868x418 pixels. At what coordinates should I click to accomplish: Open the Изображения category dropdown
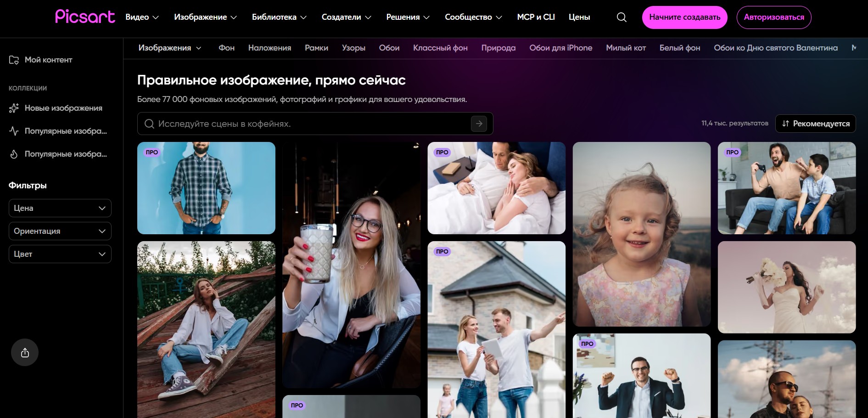coord(170,48)
